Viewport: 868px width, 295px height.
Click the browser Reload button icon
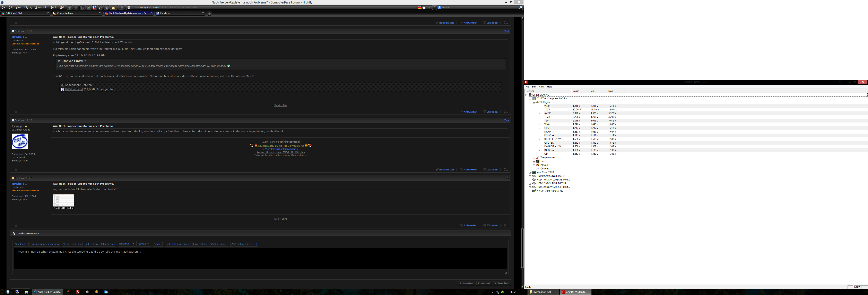82,7
